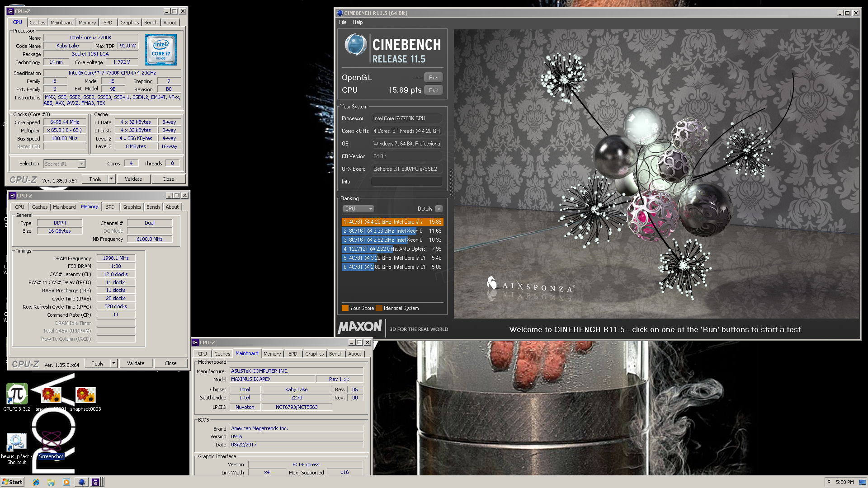
Task: Click CPU-Z title icon of Mainboard window
Action: coord(195,343)
